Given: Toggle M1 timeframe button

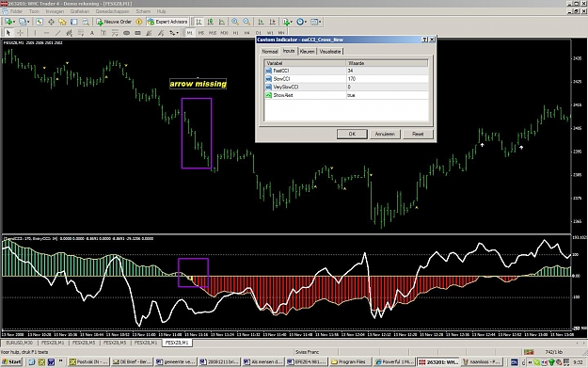Looking at the screenshot, I should click(x=190, y=33).
